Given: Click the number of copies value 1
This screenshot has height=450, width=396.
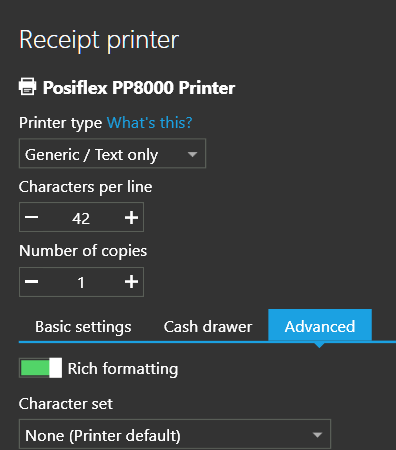Looking at the screenshot, I should pyautogui.click(x=81, y=283).
